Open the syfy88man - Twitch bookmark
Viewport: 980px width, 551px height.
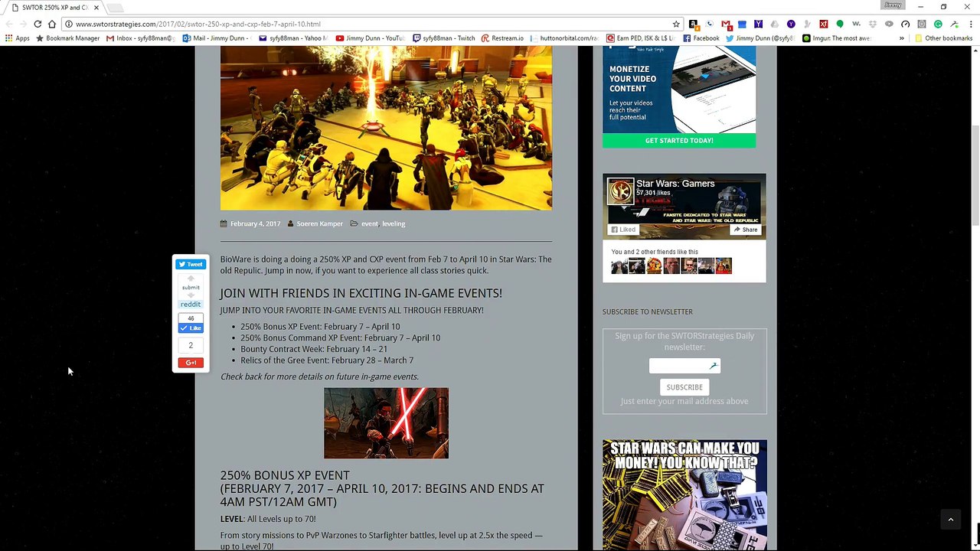(444, 38)
